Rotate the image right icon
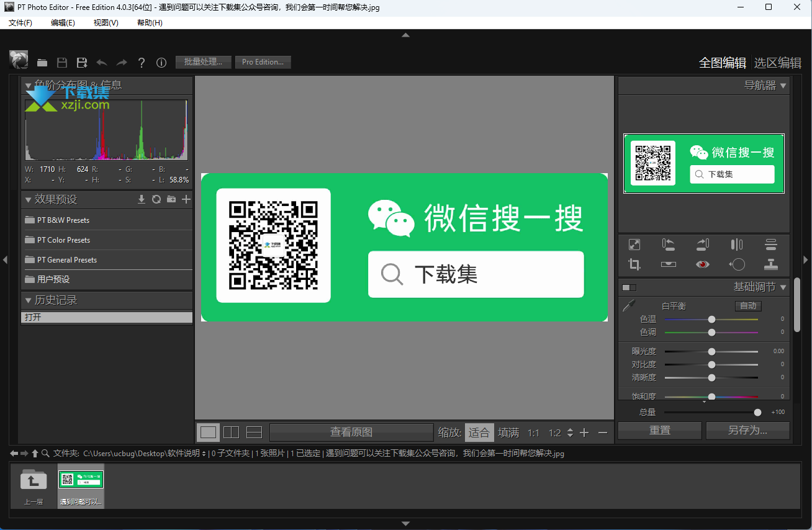Image resolution: width=812 pixels, height=530 pixels. pyautogui.click(x=703, y=245)
